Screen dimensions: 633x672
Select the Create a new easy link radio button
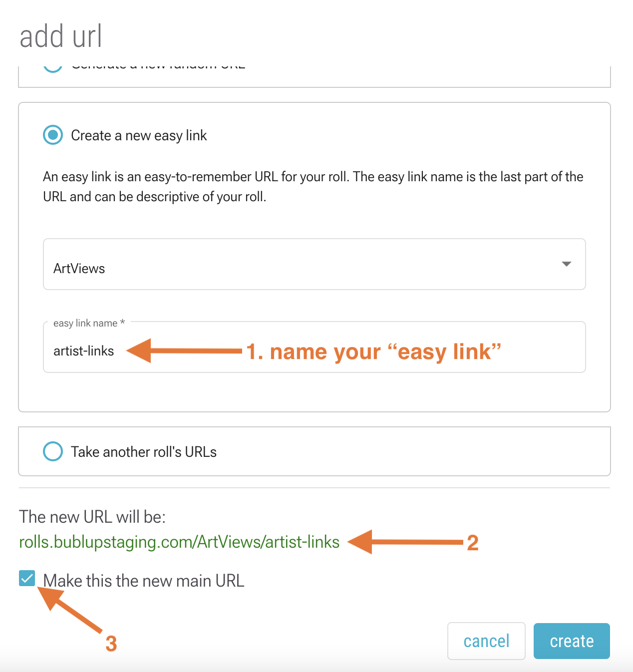coord(53,135)
